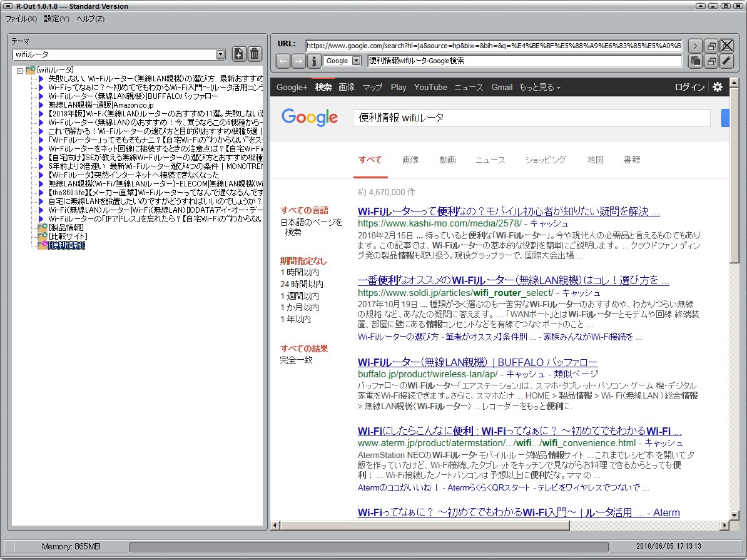Select tree row starting 5年前より3倍速い
The height and width of the screenshot is (560, 747).
tap(155, 166)
